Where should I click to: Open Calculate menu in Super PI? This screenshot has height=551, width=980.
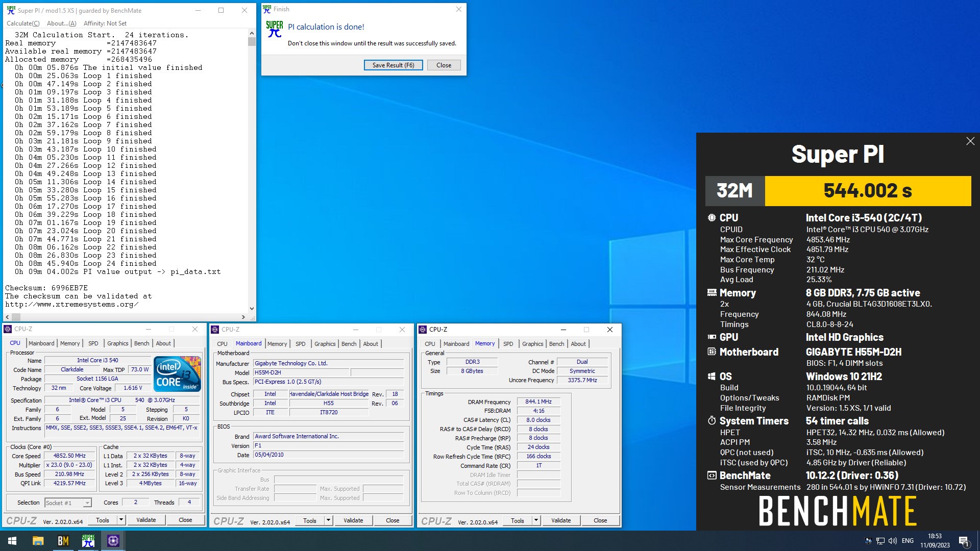pos(23,23)
